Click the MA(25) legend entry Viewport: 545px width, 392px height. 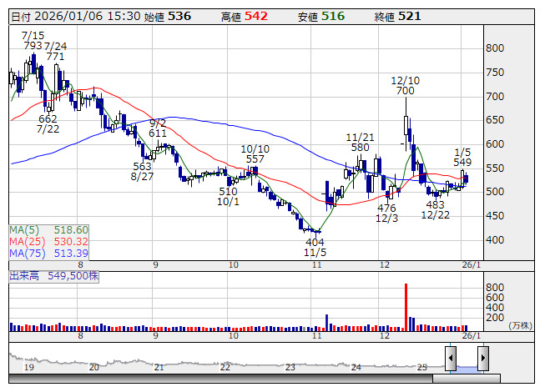pos(48,241)
